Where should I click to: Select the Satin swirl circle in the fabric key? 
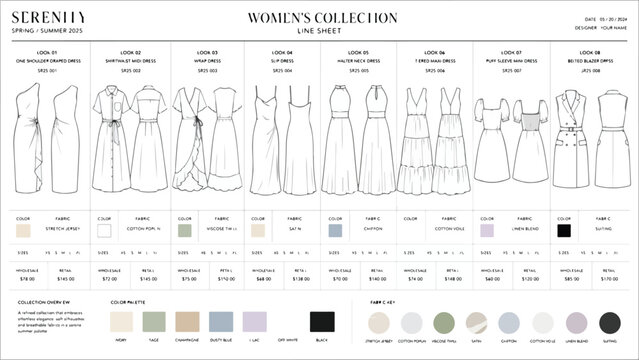(x=476, y=323)
